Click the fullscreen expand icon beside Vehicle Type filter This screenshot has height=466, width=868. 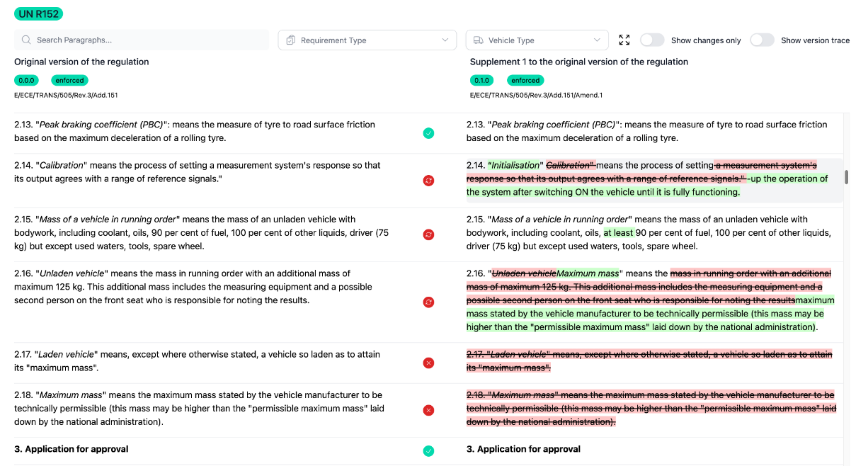624,40
